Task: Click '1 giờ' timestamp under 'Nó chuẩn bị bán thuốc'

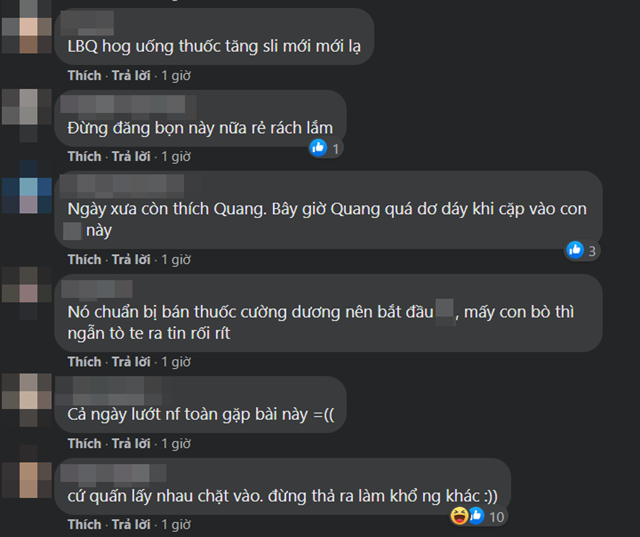Action: pyautogui.click(x=176, y=362)
